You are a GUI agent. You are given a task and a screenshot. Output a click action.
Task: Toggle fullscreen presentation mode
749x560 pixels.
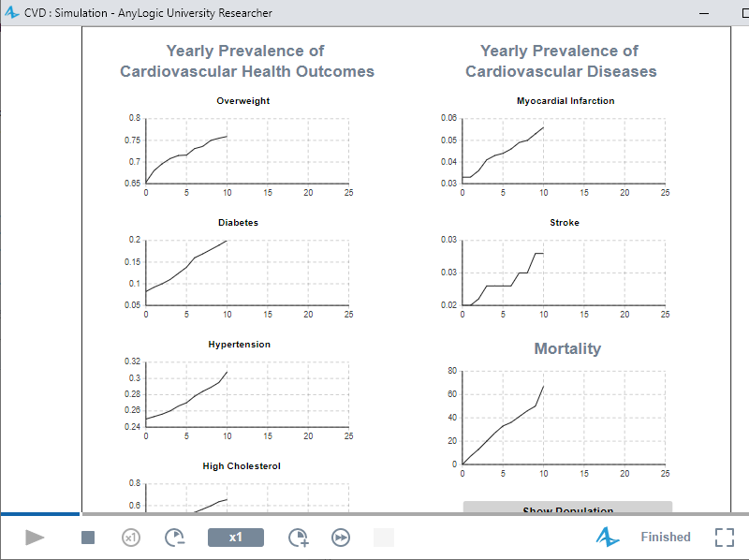click(x=725, y=537)
